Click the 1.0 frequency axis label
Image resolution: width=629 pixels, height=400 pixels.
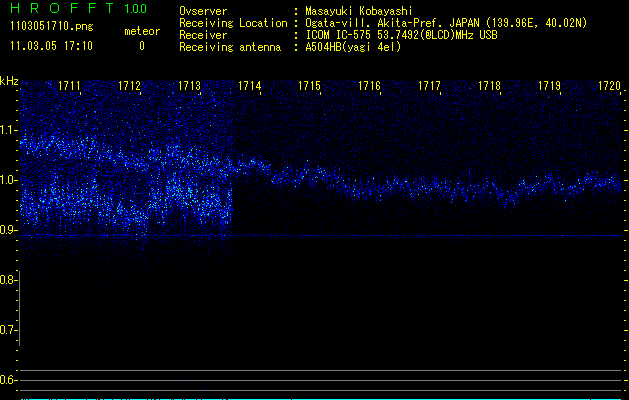pos(9,180)
